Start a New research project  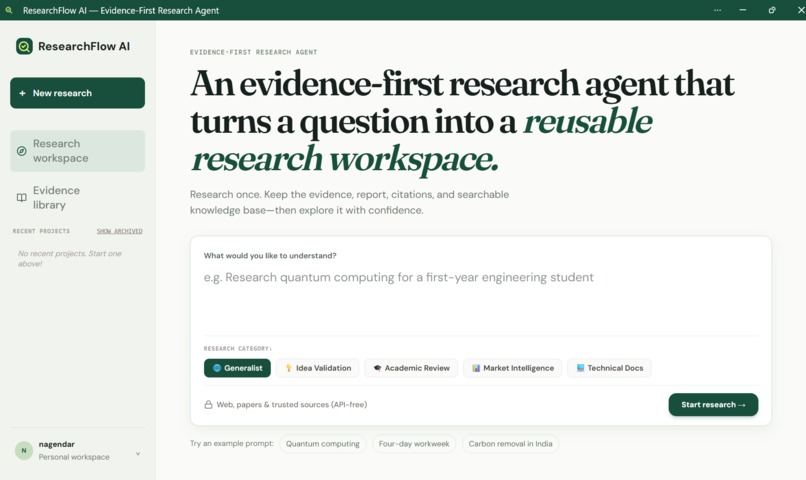pos(78,93)
